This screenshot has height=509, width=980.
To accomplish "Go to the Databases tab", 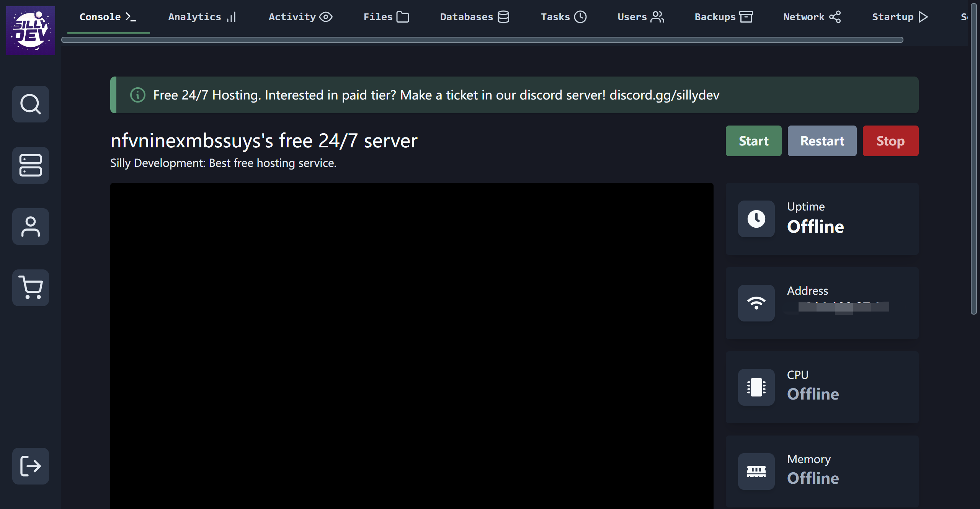I will click(x=474, y=17).
